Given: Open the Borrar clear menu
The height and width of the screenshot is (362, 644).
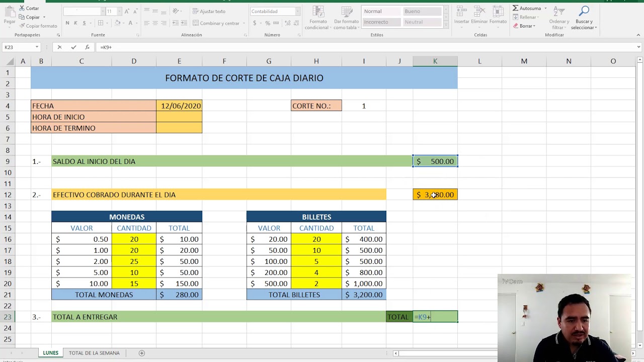Looking at the screenshot, I should point(524,26).
